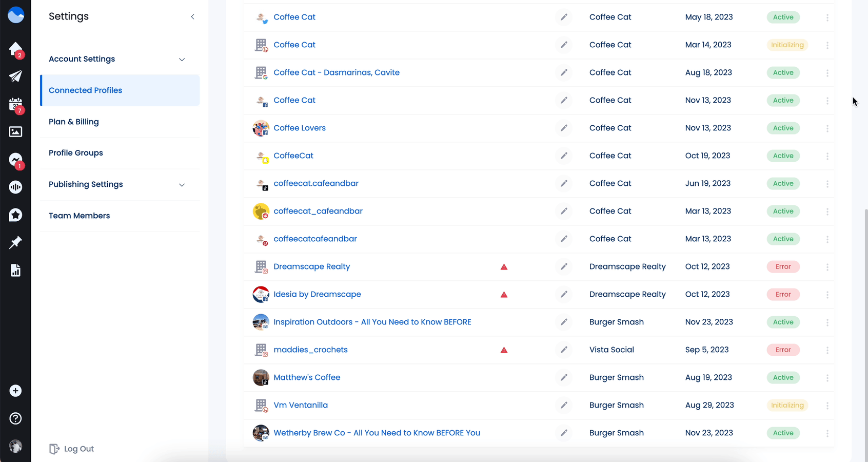Click Error status on Dreamscape Realty row
Screen dimensions: 868x462
point(783,266)
